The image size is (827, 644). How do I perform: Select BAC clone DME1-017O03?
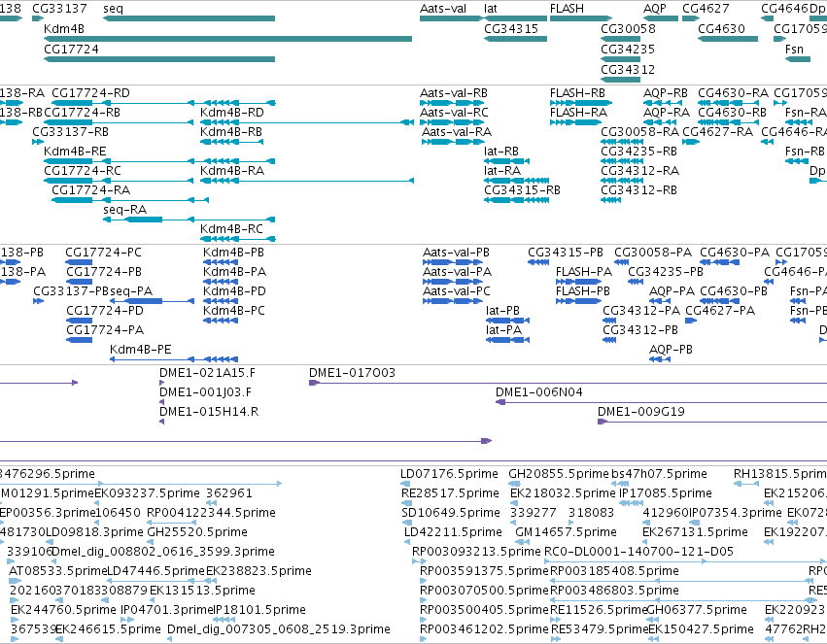point(353,373)
